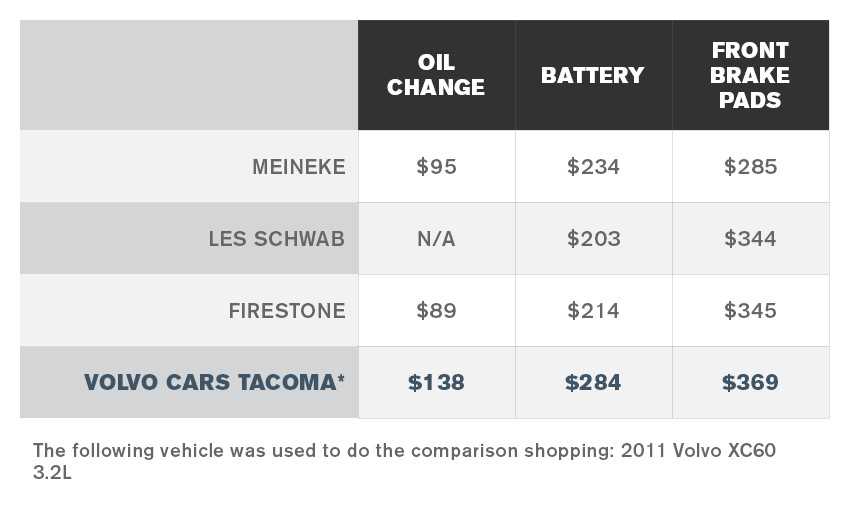Select Volvo's $284 battery price
Image resolution: width=850 pixels, height=525 pixels.
(593, 382)
